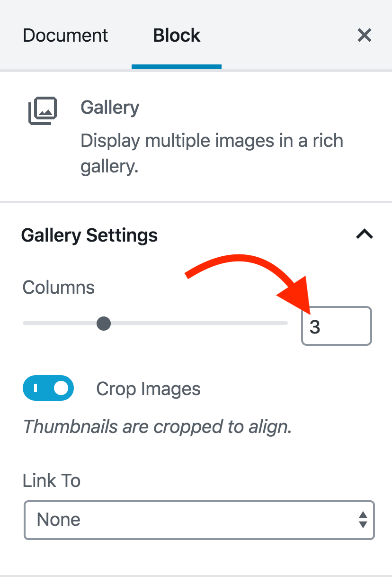Click the Columns slider handle
The height and width of the screenshot is (577, 392).
pos(103,324)
